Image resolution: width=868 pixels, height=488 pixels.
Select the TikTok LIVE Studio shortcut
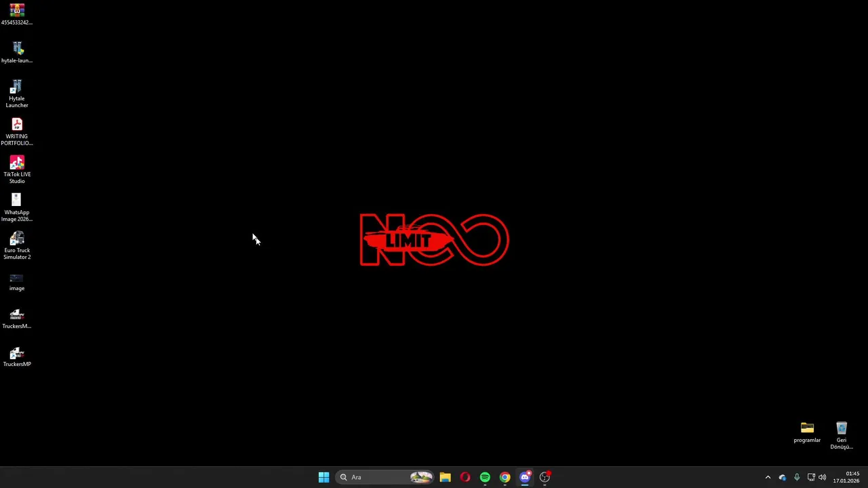(x=17, y=169)
